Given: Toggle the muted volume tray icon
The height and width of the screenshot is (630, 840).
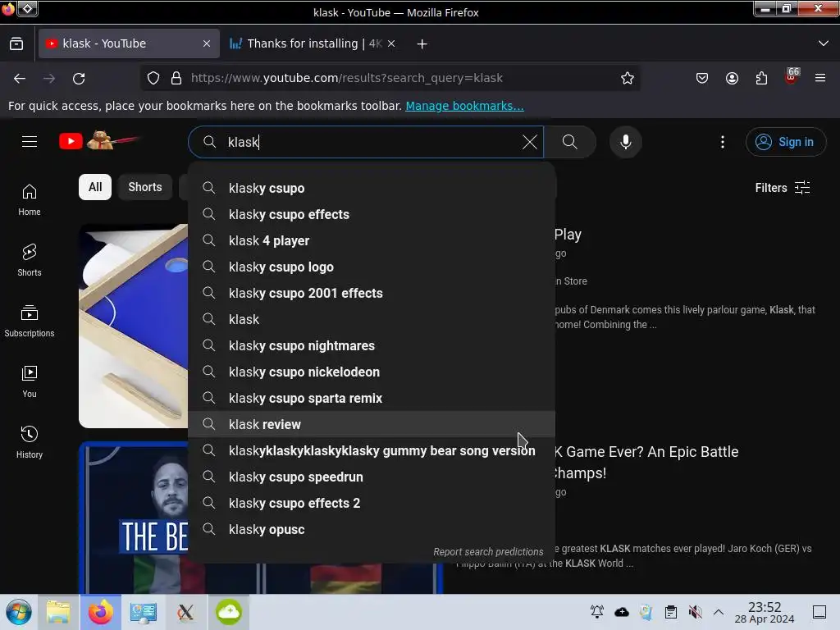Looking at the screenshot, I should 695,612.
